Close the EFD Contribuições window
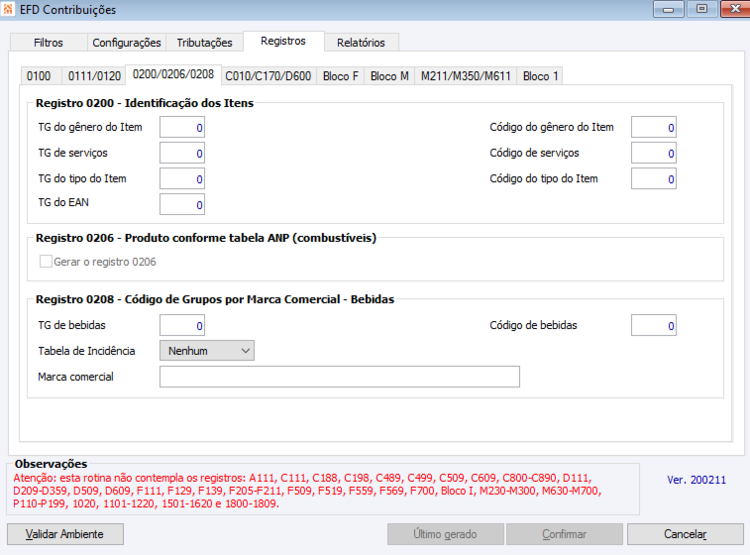The image size is (750, 555). pyautogui.click(x=735, y=9)
